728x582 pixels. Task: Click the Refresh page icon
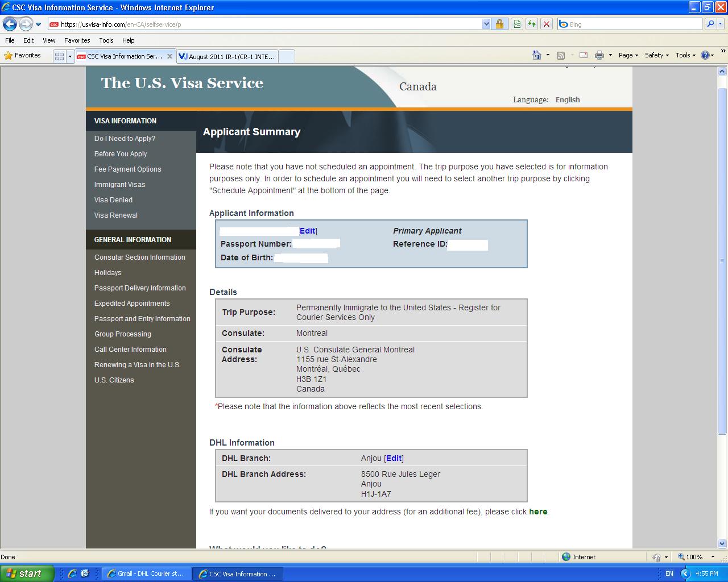532,24
